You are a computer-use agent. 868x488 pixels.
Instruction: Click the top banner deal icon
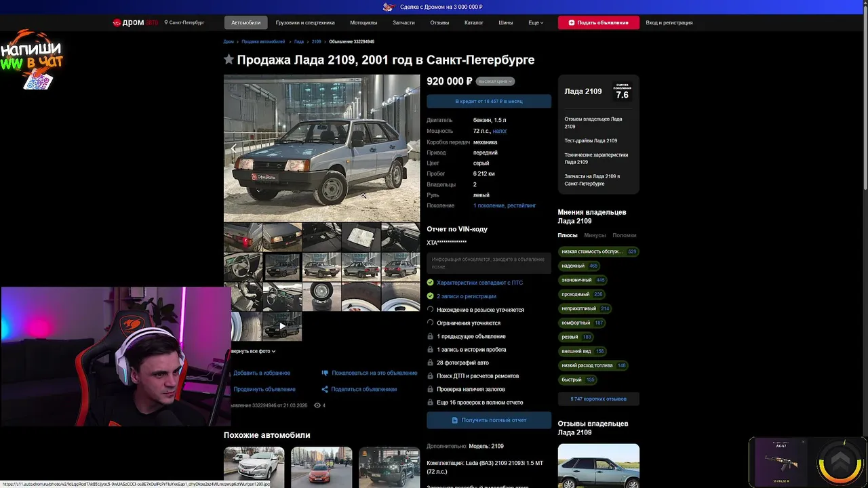pyautogui.click(x=389, y=7)
